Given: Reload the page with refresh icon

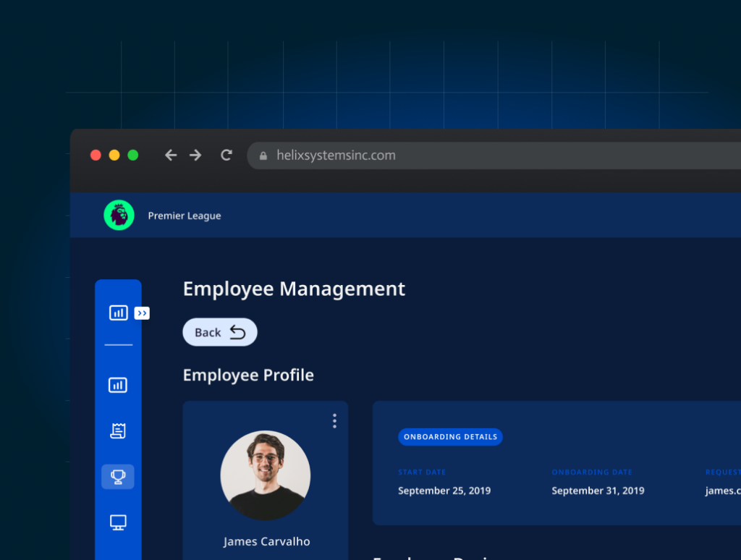Looking at the screenshot, I should pyautogui.click(x=226, y=155).
